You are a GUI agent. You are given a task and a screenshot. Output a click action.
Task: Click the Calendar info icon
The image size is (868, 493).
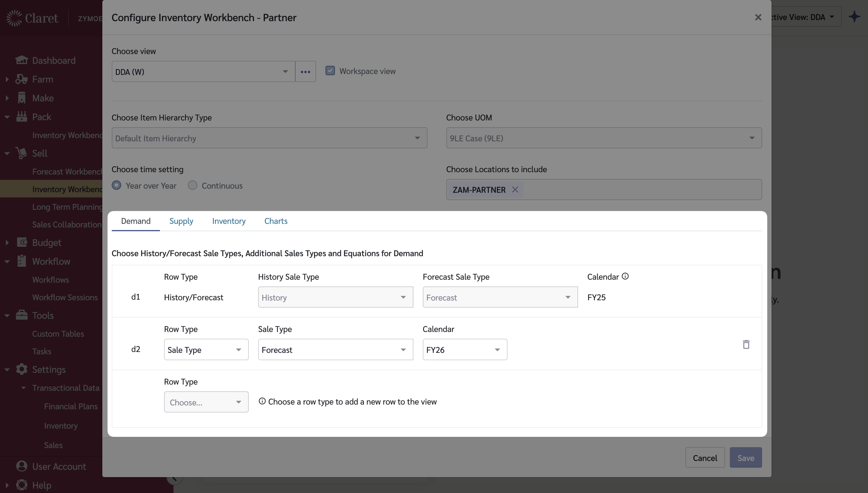coord(625,276)
